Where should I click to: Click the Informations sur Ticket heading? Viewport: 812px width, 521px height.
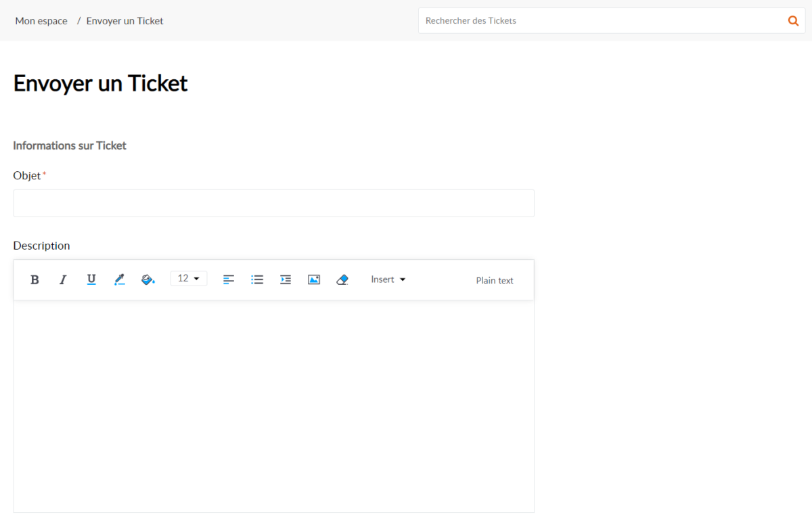click(x=70, y=145)
